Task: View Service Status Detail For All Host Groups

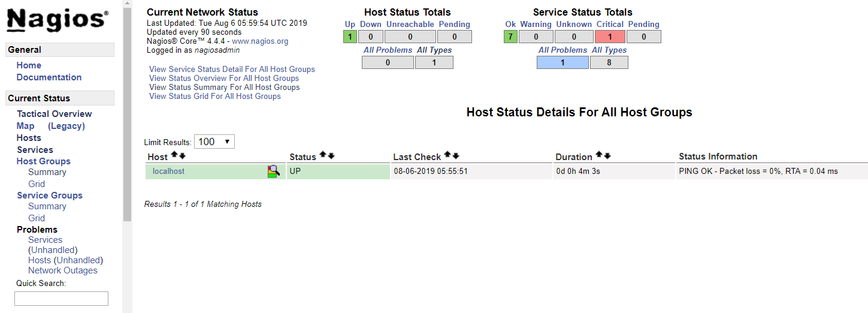Action: (232, 70)
